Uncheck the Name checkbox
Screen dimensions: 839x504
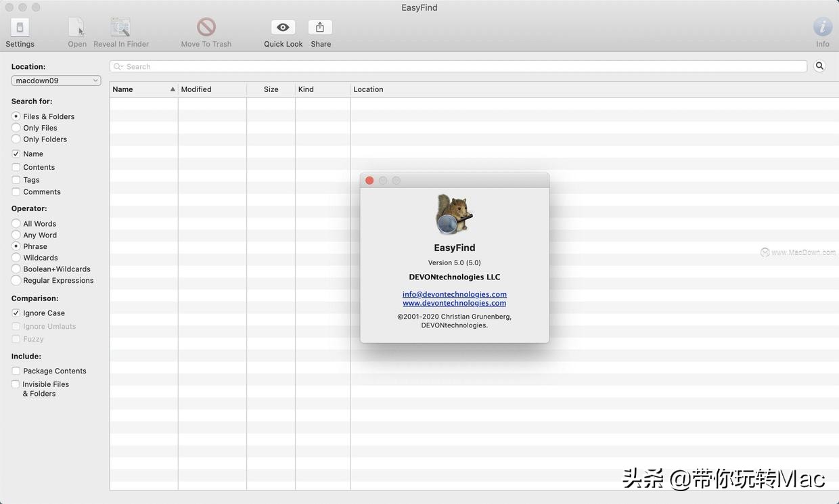16,154
